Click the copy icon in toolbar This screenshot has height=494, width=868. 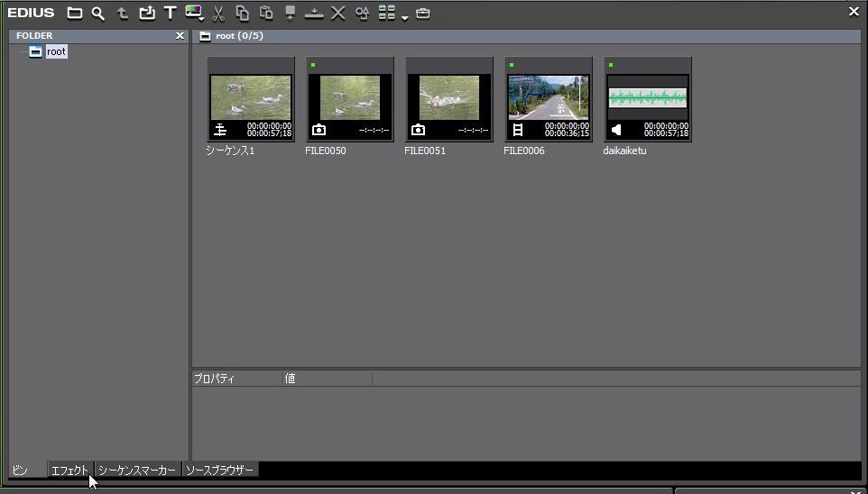pyautogui.click(x=243, y=14)
